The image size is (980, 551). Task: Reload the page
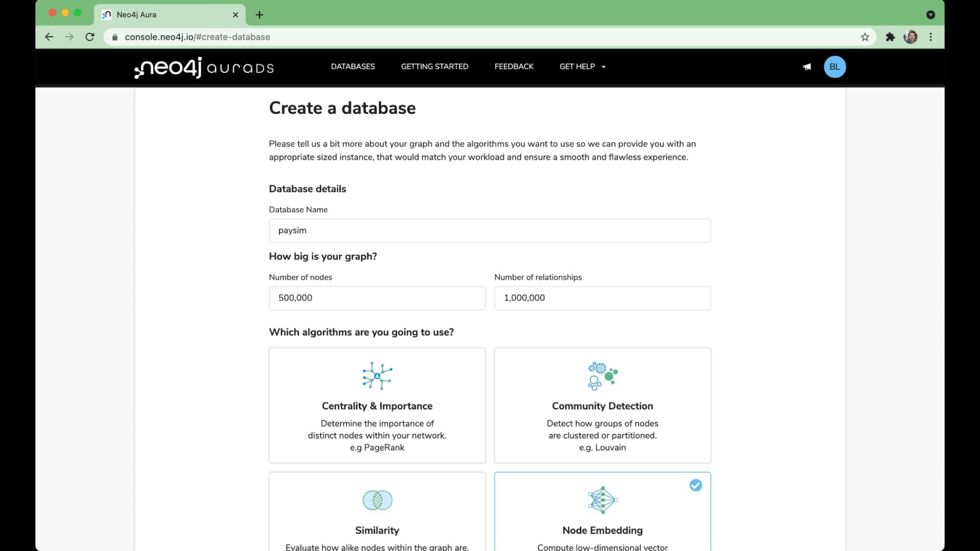point(90,37)
